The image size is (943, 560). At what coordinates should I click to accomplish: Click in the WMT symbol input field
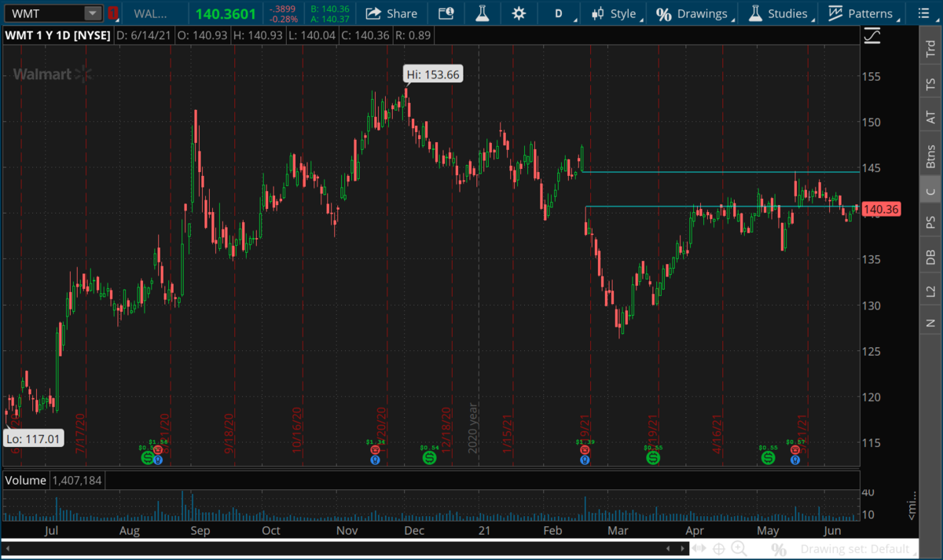click(44, 13)
